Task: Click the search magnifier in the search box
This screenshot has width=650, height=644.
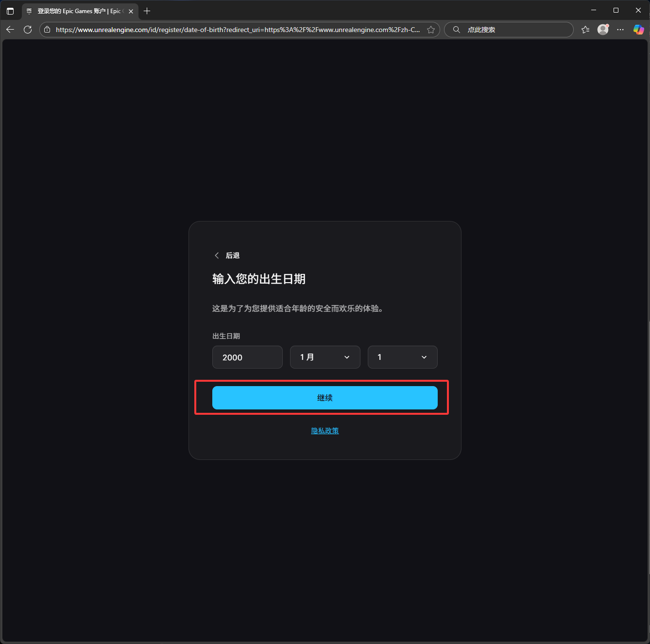Action: coord(456,30)
